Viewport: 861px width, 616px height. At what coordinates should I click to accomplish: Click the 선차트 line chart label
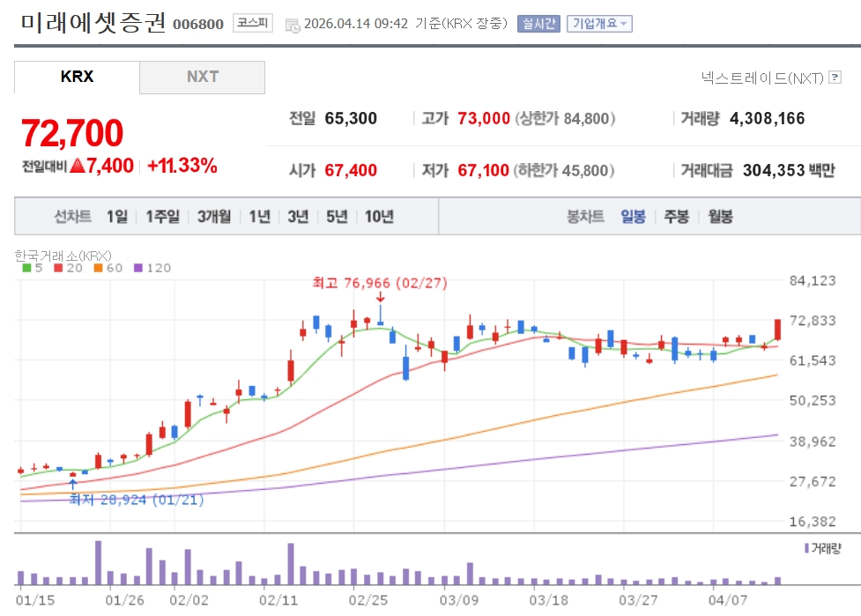72,216
